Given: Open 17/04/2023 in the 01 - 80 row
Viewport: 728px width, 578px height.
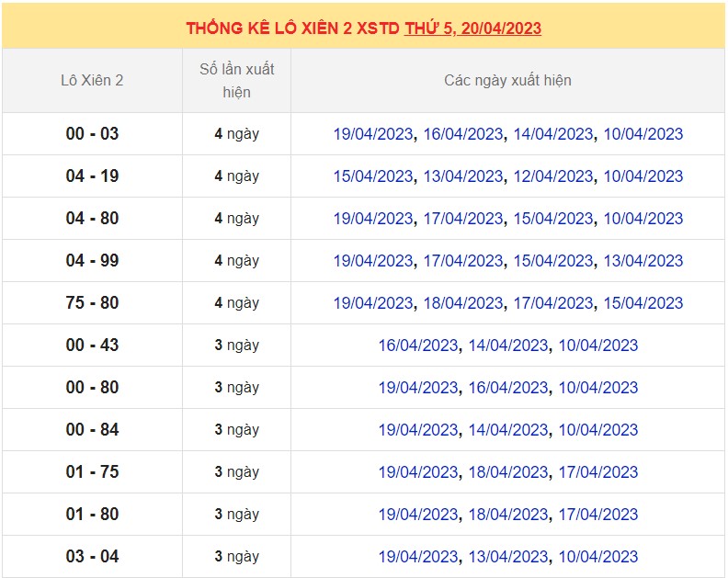Looking at the screenshot, I should tap(597, 515).
